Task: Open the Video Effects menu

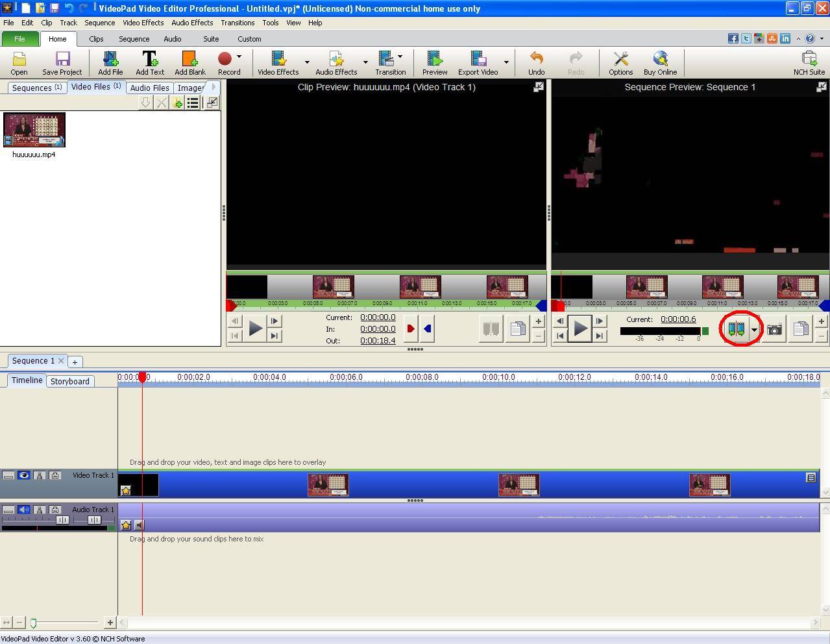Action: point(143,23)
